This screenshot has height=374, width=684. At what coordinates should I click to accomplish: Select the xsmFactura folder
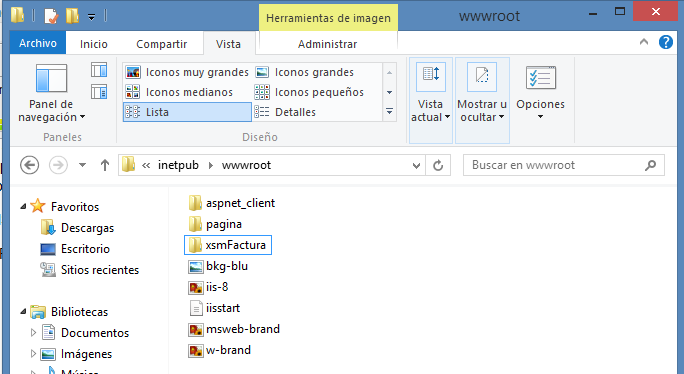tap(228, 245)
